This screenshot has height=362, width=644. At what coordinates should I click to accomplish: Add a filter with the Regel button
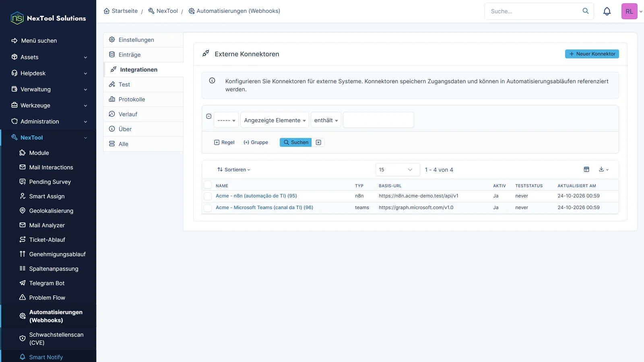click(224, 142)
